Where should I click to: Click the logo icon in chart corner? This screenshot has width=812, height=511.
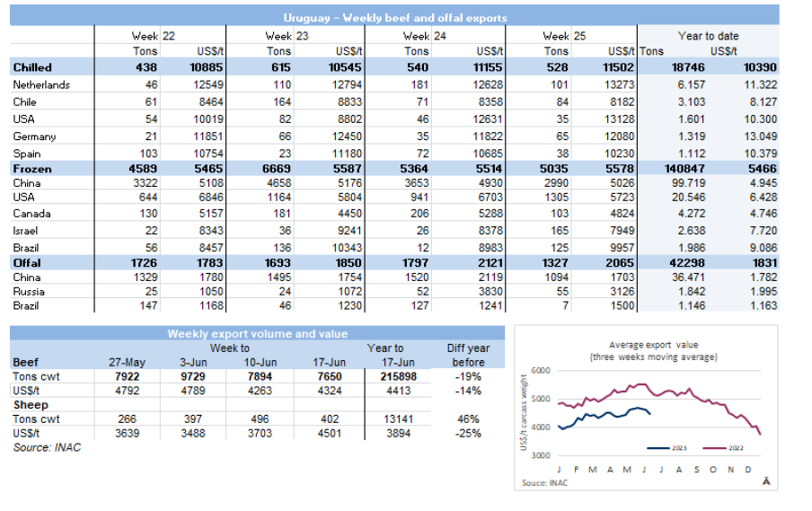(x=766, y=480)
